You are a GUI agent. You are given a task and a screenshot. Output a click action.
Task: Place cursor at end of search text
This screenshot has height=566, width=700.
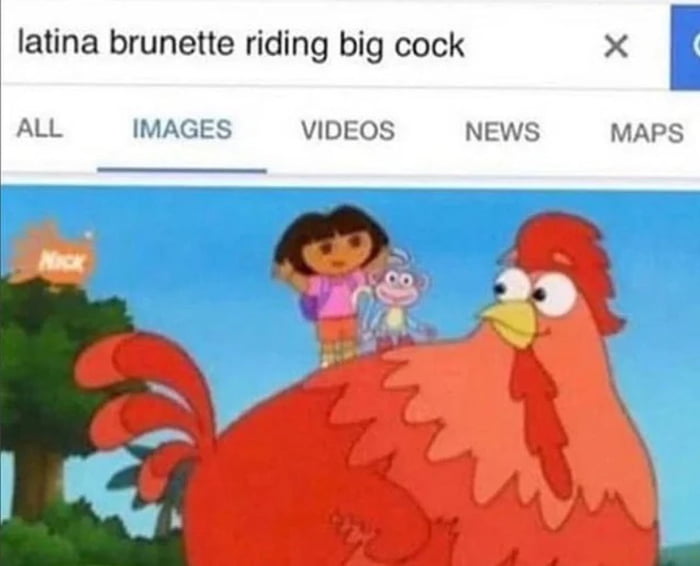pyautogui.click(x=466, y=46)
